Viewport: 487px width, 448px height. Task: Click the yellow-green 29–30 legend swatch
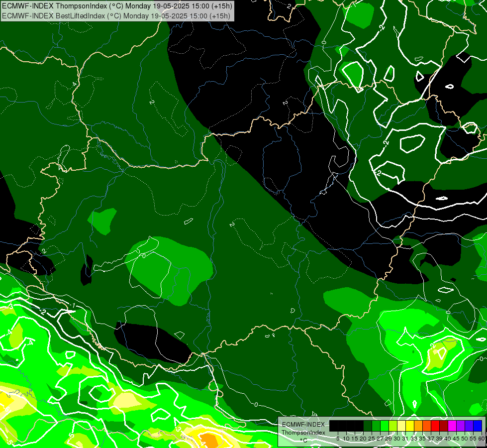pyautogui.click(x=393, y=426)
